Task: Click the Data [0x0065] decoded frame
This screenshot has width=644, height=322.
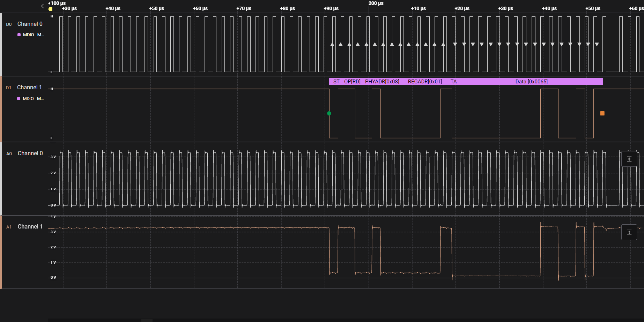Action: pyautogui.click(x=531, y=82)
